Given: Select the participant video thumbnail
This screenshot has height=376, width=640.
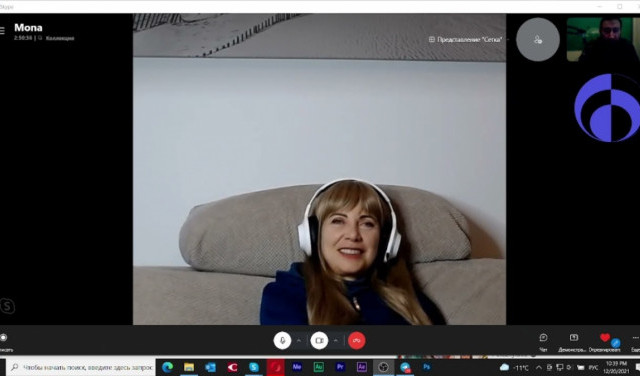Looking at the screenshot, I should point(603,39).
